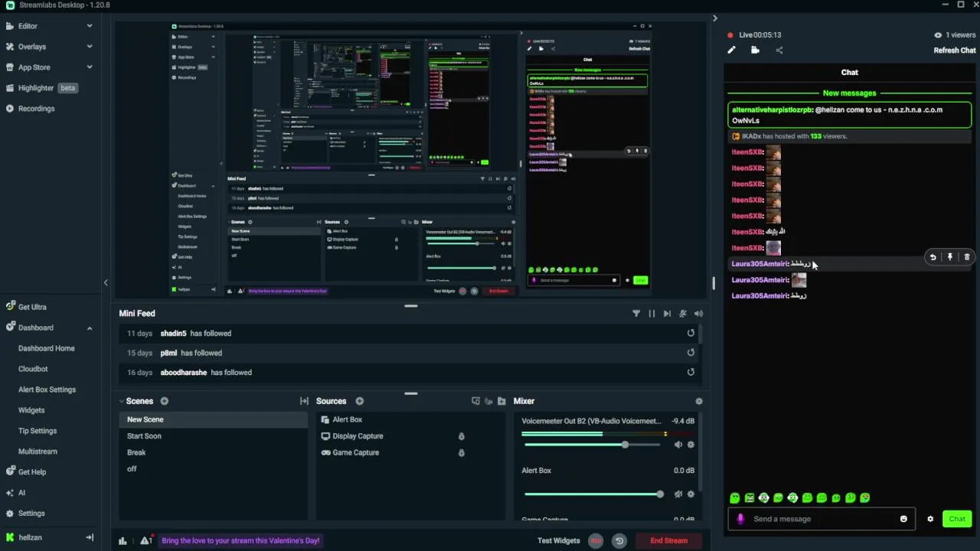Toggle Mini Feed alert volume speaker
Screen dimensions: 980x551
(698, 314)
